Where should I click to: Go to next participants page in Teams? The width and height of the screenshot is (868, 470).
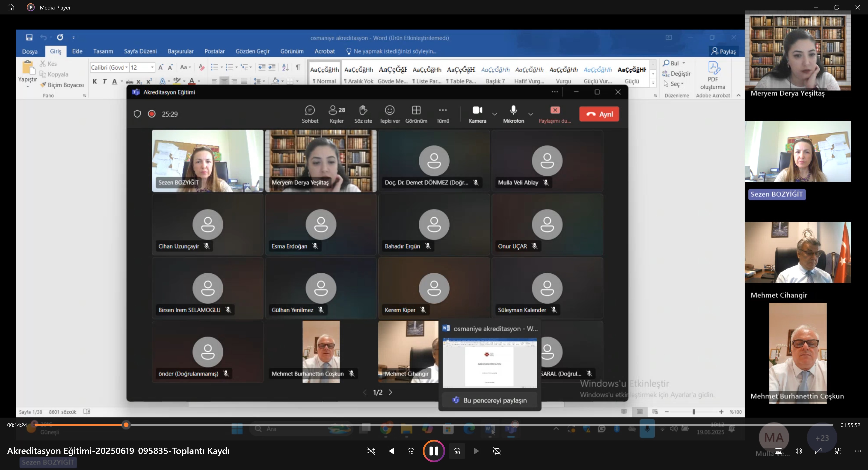coord(391,392)
